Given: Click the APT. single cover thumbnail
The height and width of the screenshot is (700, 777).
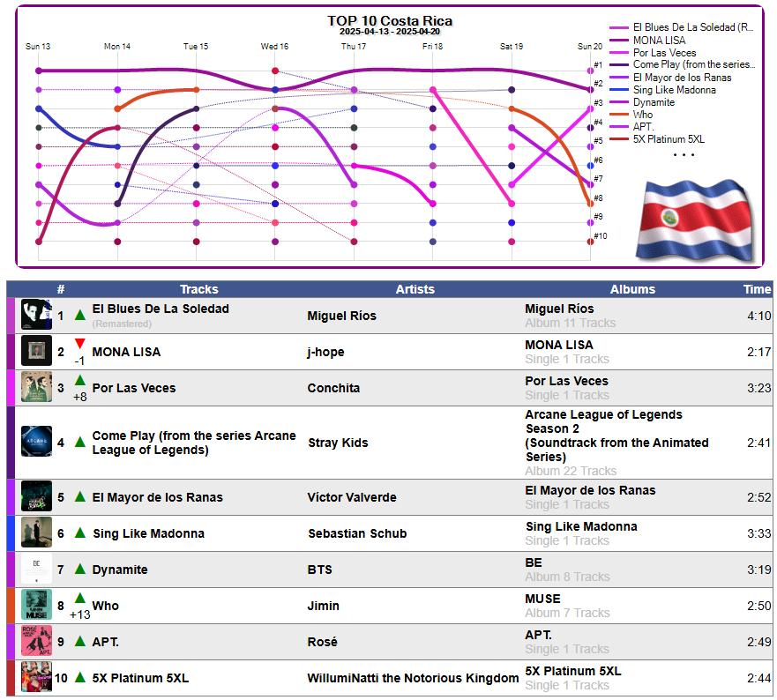Looking at the screenshot, I should pos(37,641).
